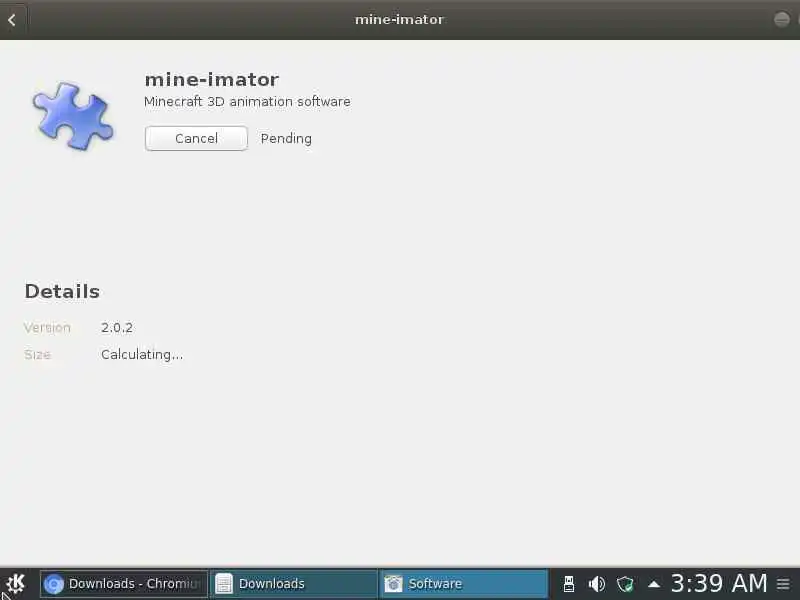Click the shield security tray icon

coord(625,583)
